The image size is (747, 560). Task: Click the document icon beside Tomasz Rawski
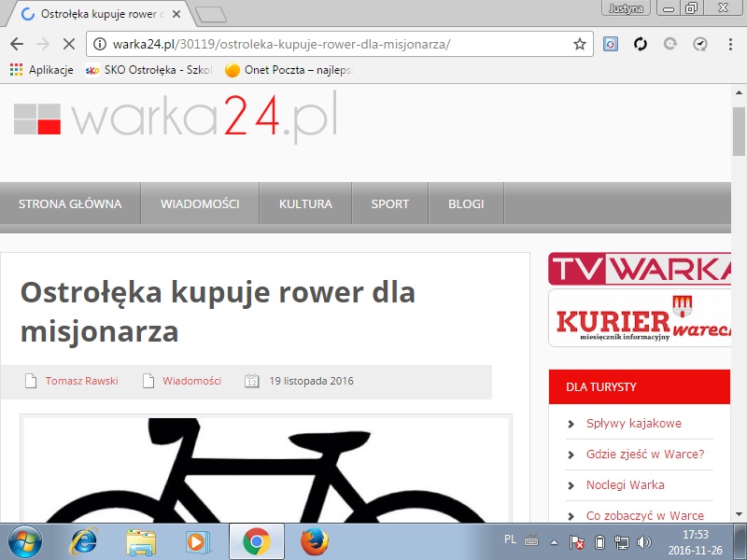pos(31,381)
